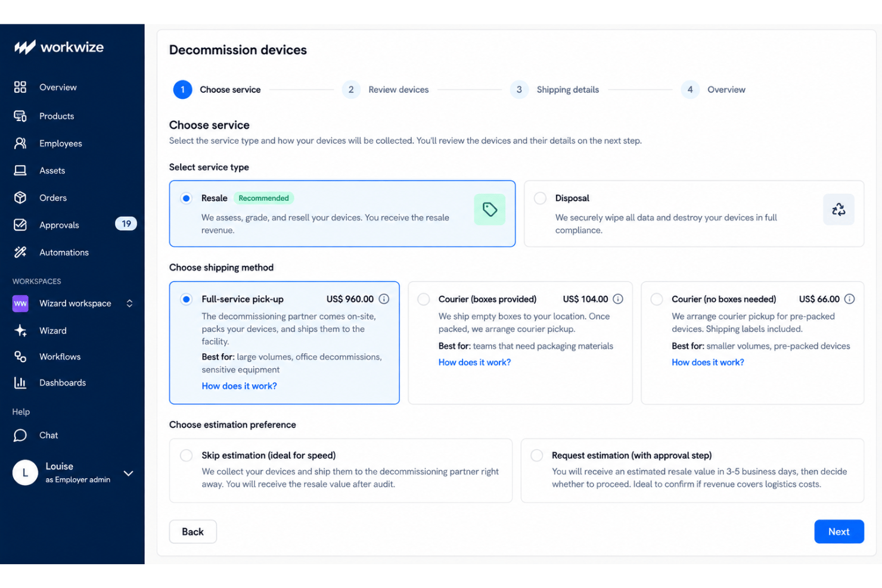Click the Wizard sparkle icon

pyautogui.click(x=20, y=331)
